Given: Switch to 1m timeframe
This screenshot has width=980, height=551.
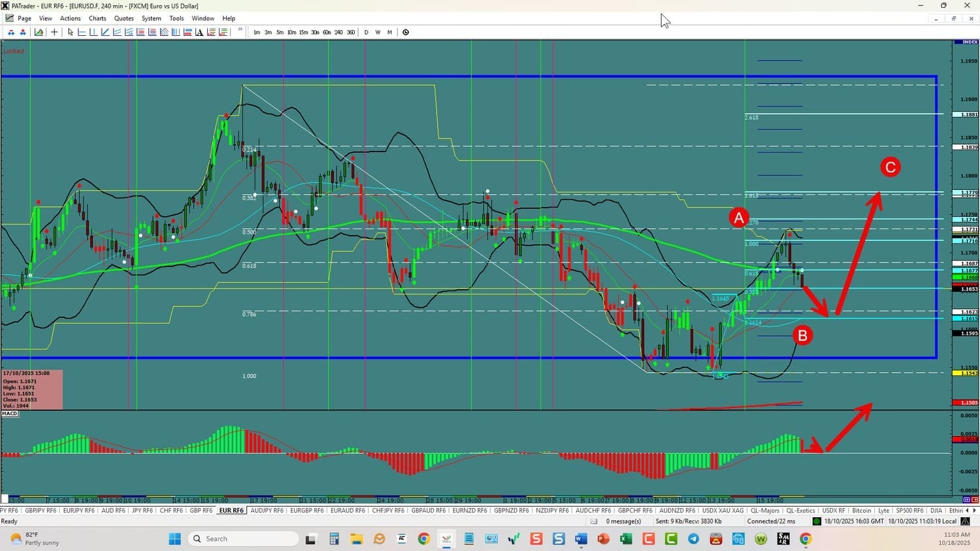Looking at the screenshot, I should pos(257,32).
